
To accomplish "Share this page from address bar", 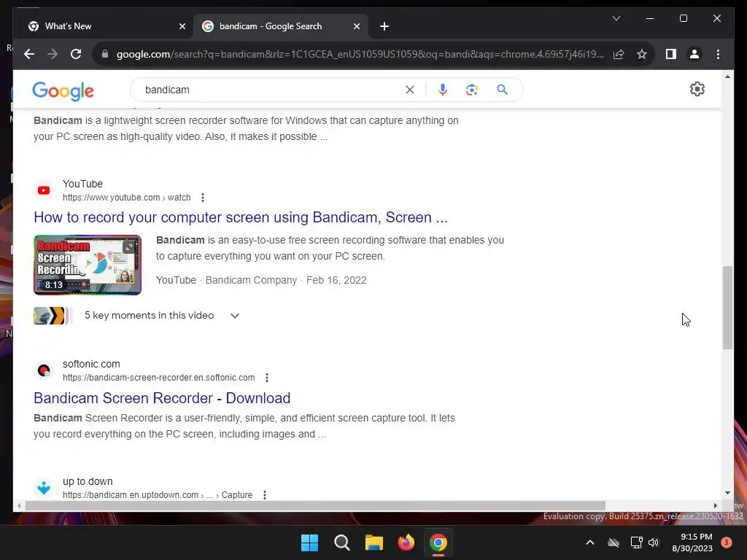I will 619,54.
